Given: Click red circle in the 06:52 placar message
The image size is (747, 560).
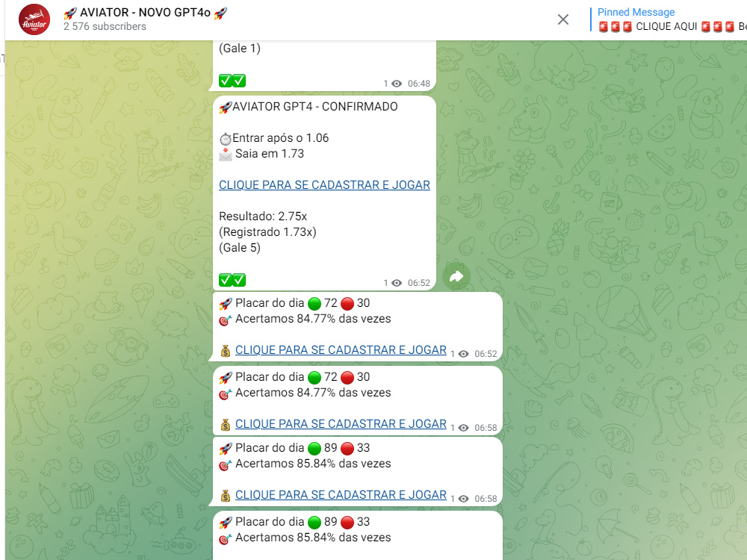Looking at the screenshot, I should [347, 303].
